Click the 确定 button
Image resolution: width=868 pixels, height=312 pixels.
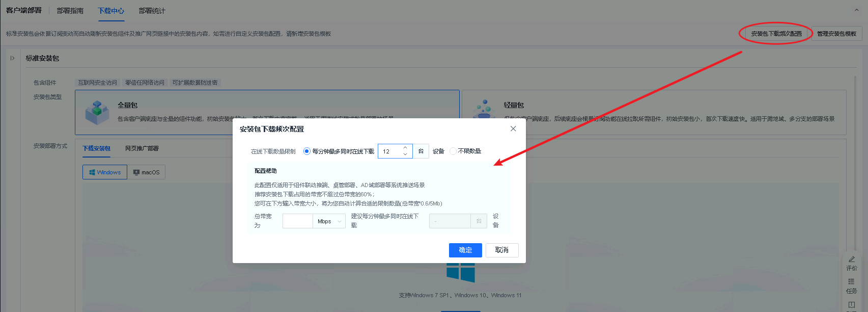click(x=465, y=250)
